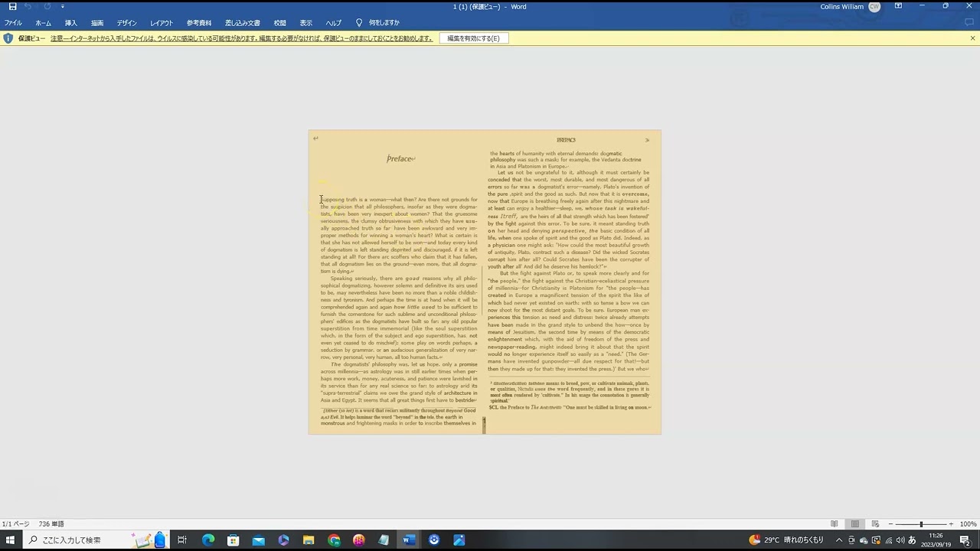
Task: Click the zoom in plus button
Action: pyautogui.click(x=951, y=524)
